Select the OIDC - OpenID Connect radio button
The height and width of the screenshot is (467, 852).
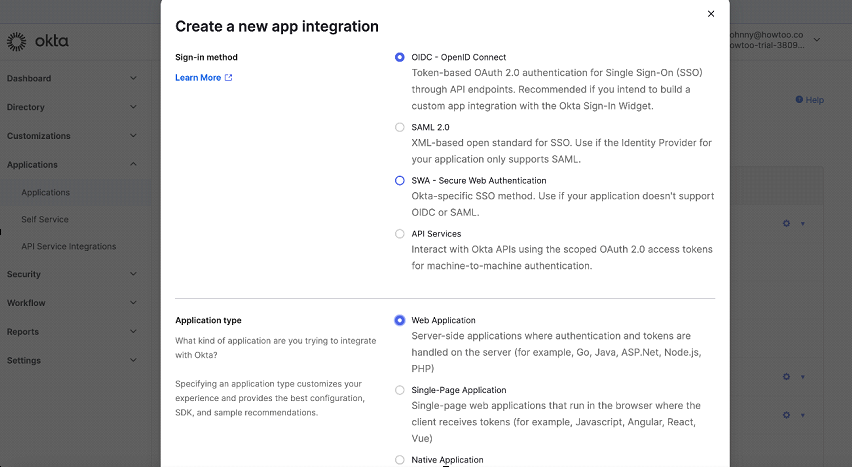(400, 58)
